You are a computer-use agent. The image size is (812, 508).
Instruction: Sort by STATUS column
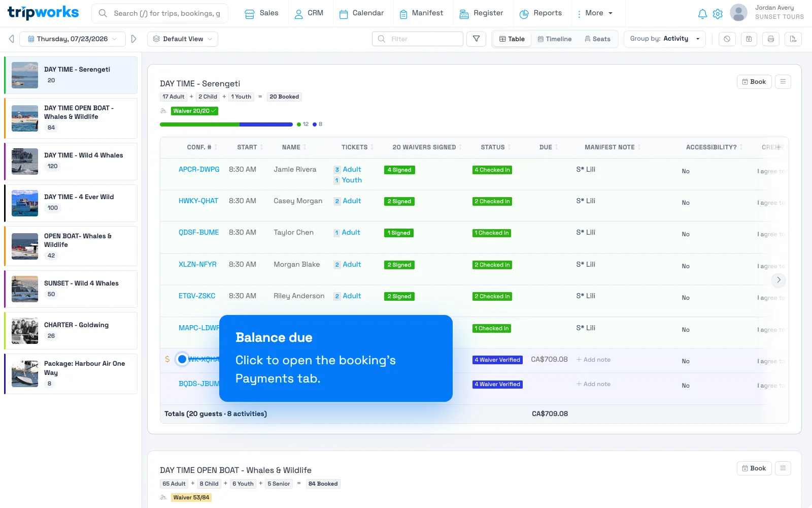[x=495, y=147]
